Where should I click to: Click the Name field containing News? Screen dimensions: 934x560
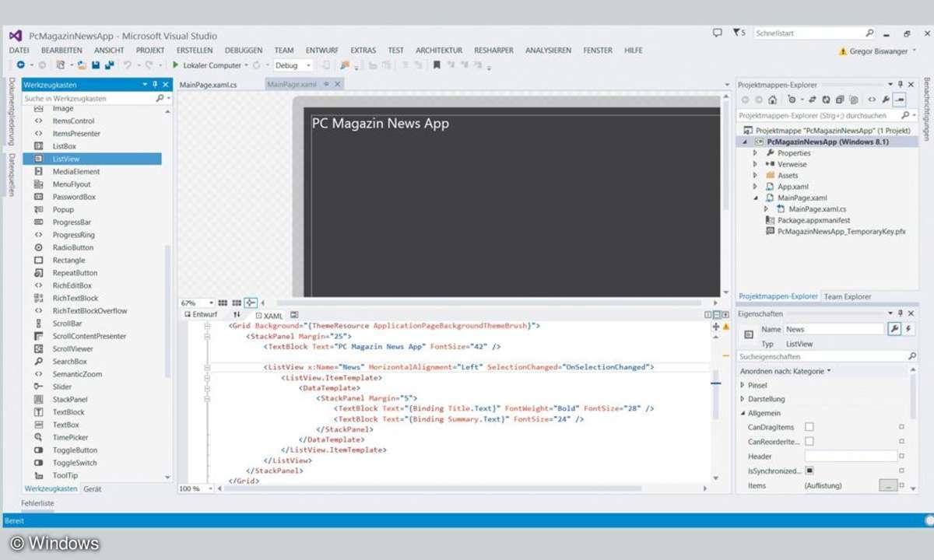[x=834, y=329]
